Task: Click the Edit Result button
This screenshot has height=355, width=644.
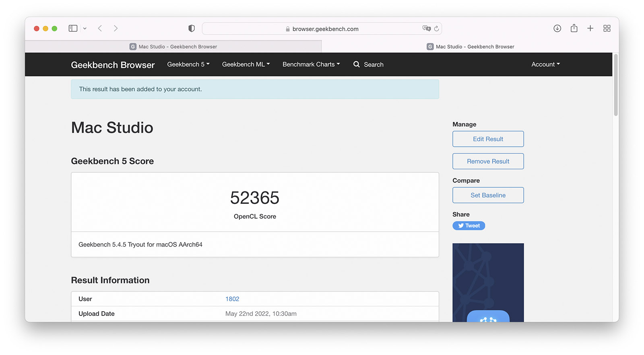Action: click(488, 139)
